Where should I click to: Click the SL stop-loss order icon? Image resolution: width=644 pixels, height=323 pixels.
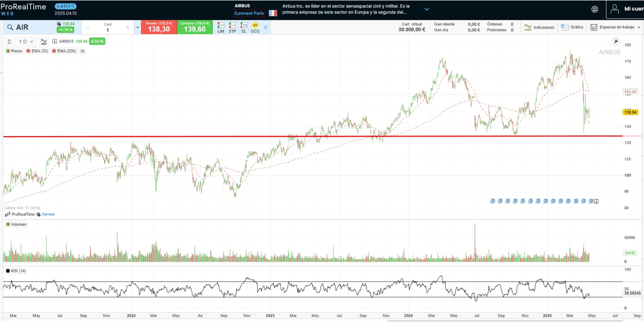[244, 27]
